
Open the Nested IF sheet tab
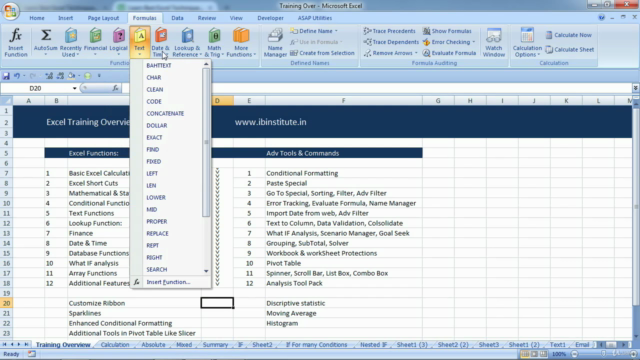pyautogui.click(x=373, y=344)
